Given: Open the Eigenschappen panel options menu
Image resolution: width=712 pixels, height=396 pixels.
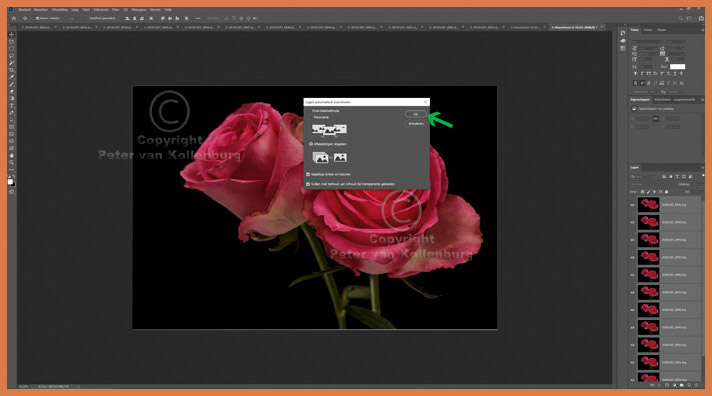Looking at the screenshot, I should tap(702, 99).
